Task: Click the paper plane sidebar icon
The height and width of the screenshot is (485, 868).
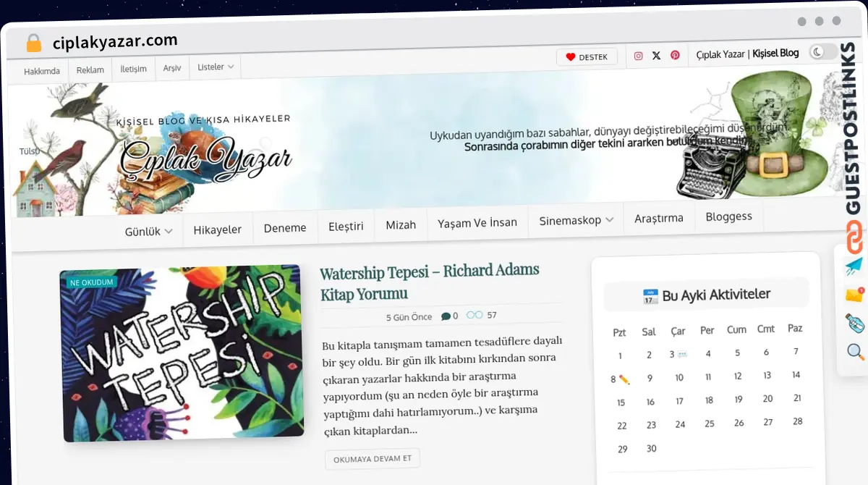Action: pyautogui.click(x=854, y=266)
